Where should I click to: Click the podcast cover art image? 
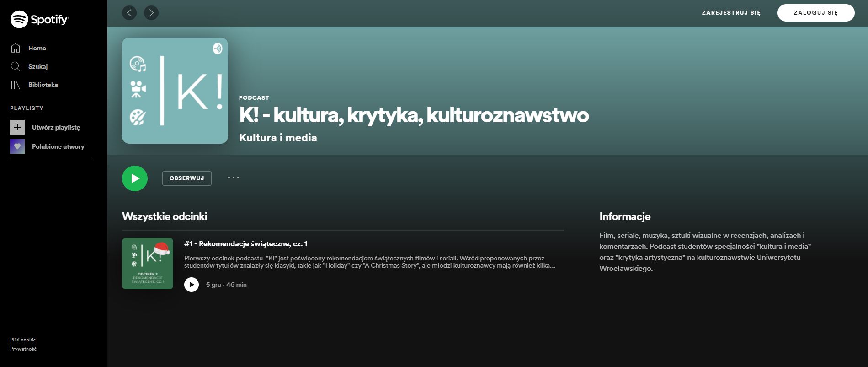click(175, 91)
